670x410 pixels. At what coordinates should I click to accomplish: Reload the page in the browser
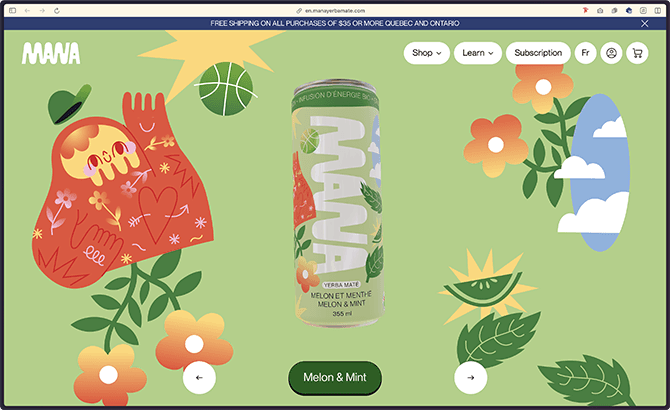[x=56, y=11]
